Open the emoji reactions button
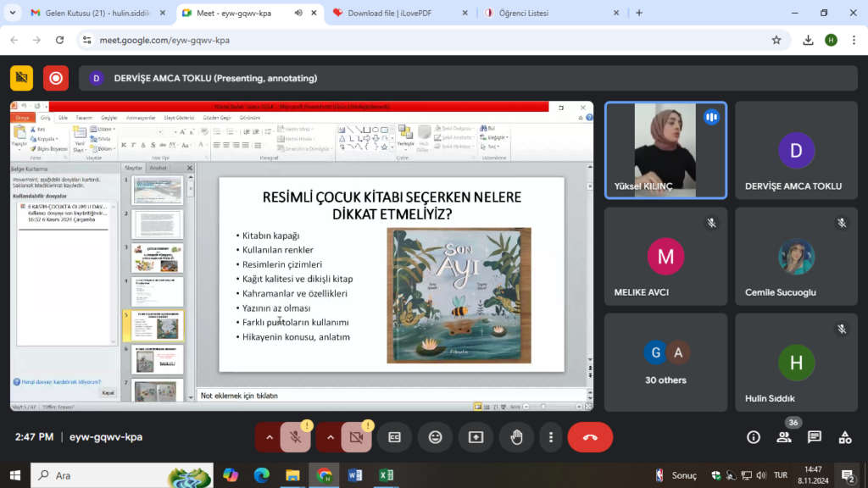Screen dimensions: 868x488 click(435, 437)
